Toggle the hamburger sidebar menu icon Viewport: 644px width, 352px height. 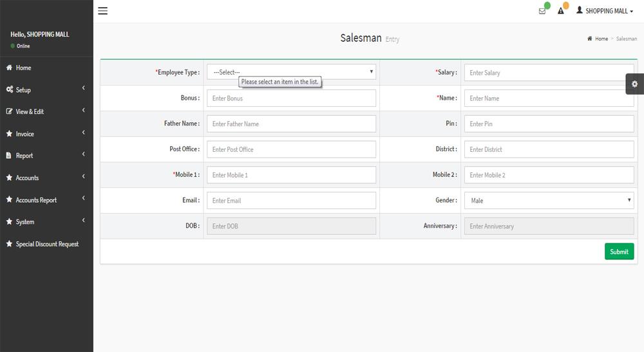[102, 11]
